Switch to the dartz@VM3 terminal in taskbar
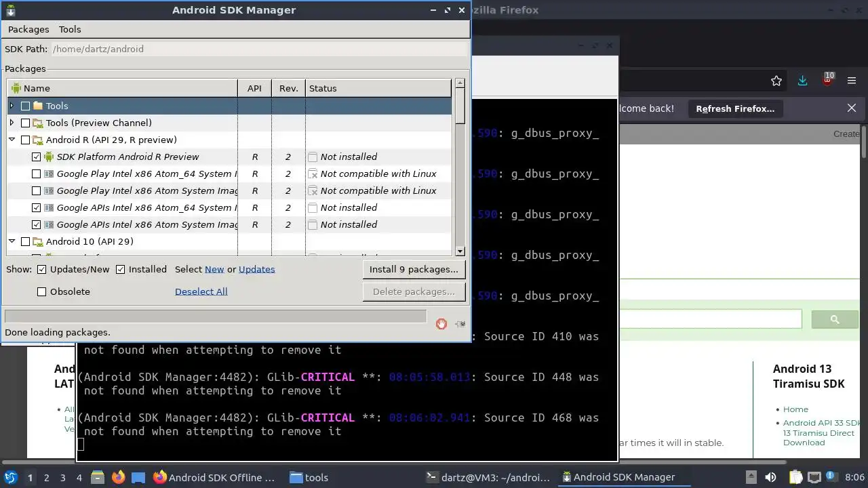This screenshot has height=488, width=868. click(x=488, y=477)
